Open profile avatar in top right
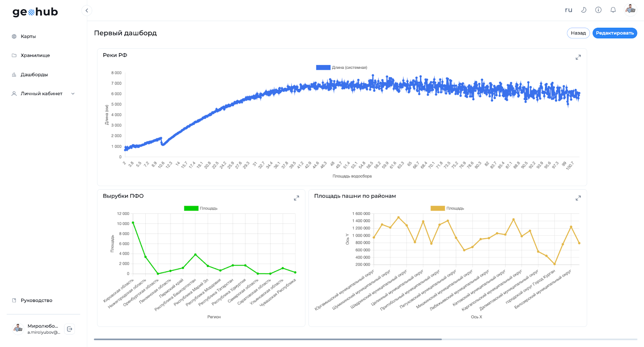Image resolution: width=644 pixels, height=347 pixels. 630,9
